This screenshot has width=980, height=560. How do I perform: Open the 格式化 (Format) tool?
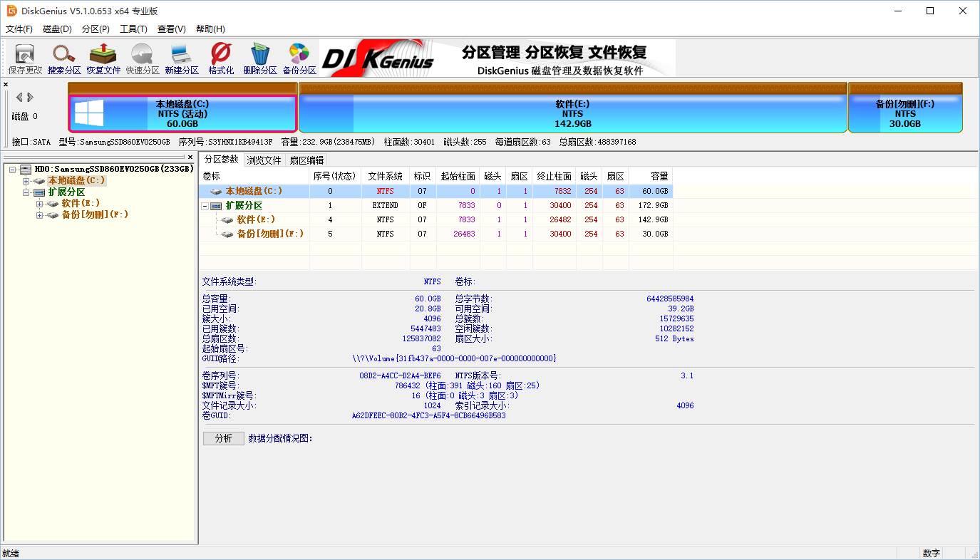coord(220,58)
